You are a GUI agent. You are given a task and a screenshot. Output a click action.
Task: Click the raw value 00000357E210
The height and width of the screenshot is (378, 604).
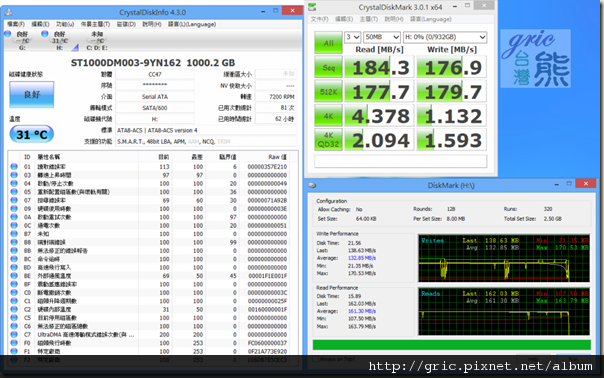pyautogui.click(x=267, y=167)
